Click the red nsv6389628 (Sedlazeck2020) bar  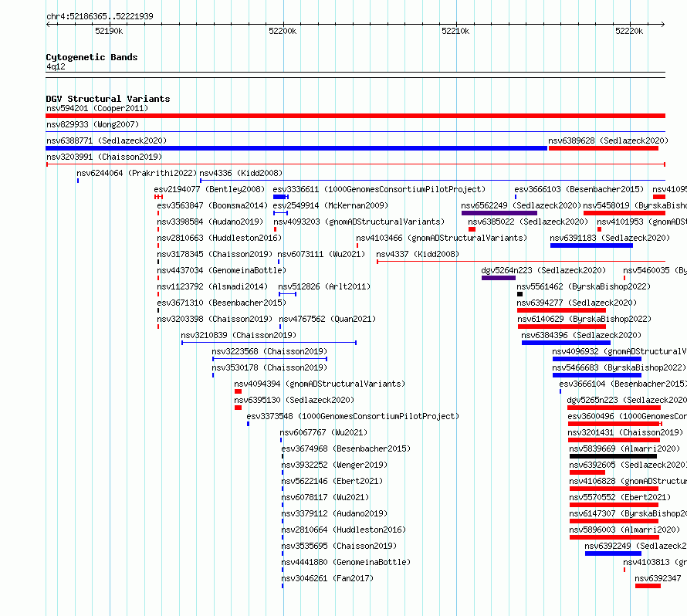[x=604, y=148]
